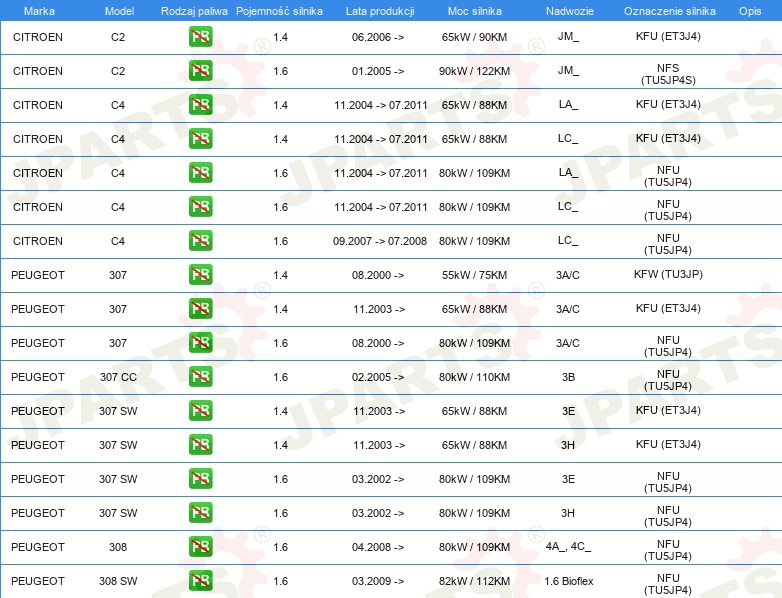This screenshot has width=782, height=598.
Task: Select the 82kW / 112KM power cell
Action: [x=474, y=581]
